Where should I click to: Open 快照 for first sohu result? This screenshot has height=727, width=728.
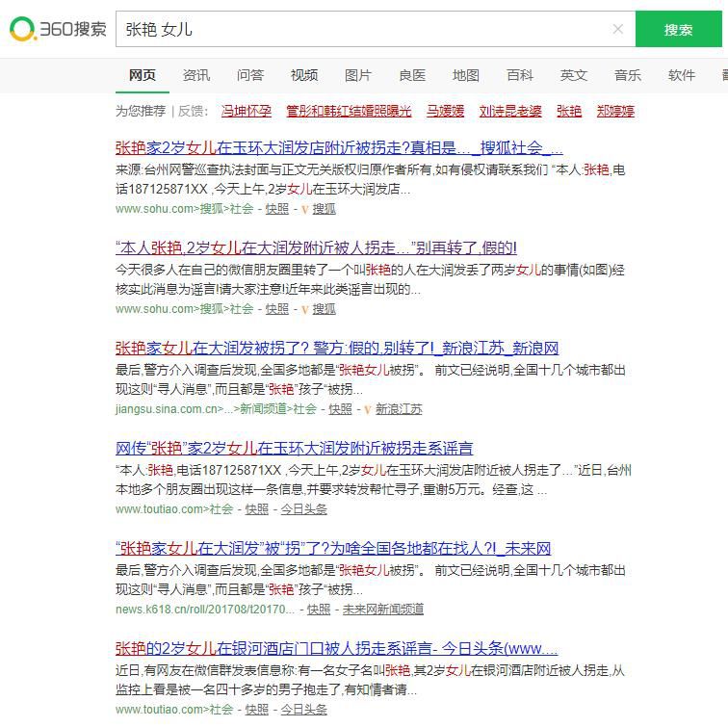276,209
